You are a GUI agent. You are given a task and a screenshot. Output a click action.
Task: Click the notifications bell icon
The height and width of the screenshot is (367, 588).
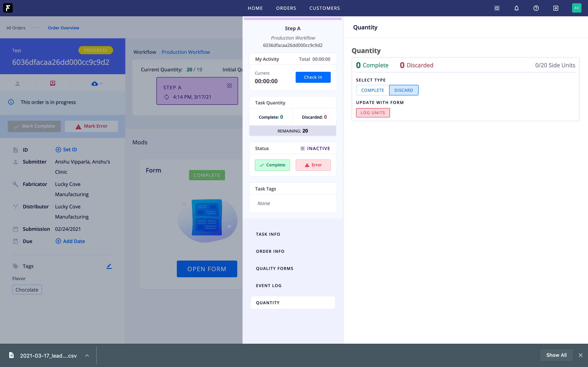point(516,8)
